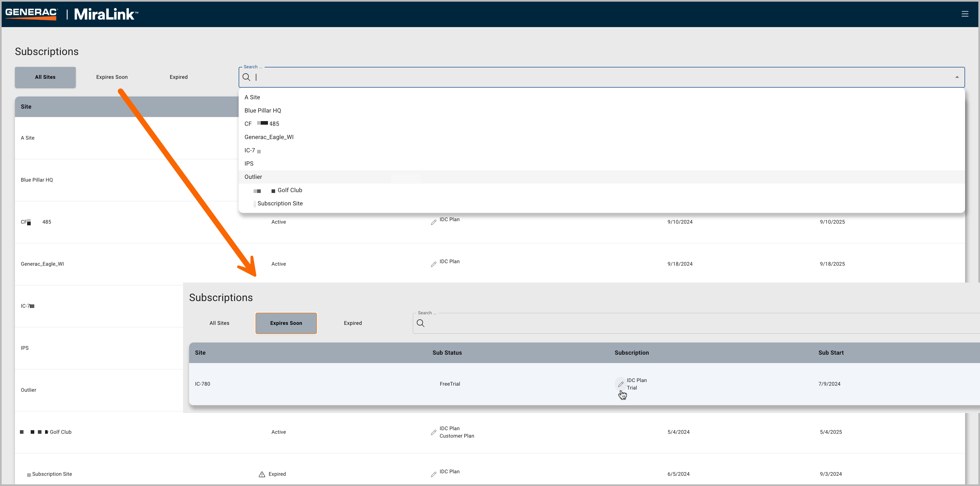Viewport: 980px width, 486px height.
Task: Switch to the Expired tab in top window
Action: [178, 77]
